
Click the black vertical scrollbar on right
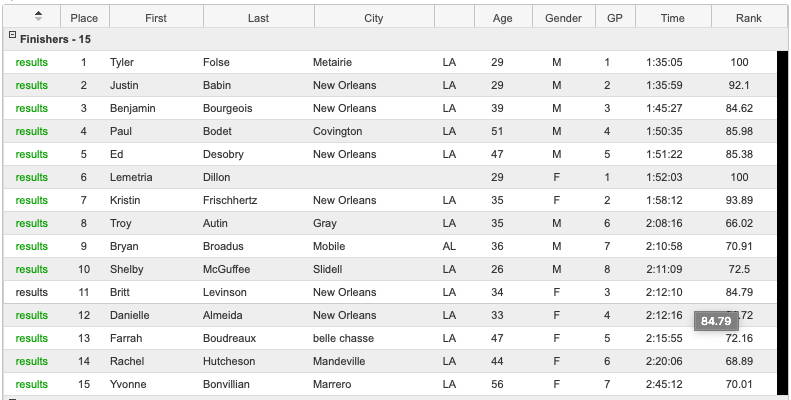tap(782, 223)
